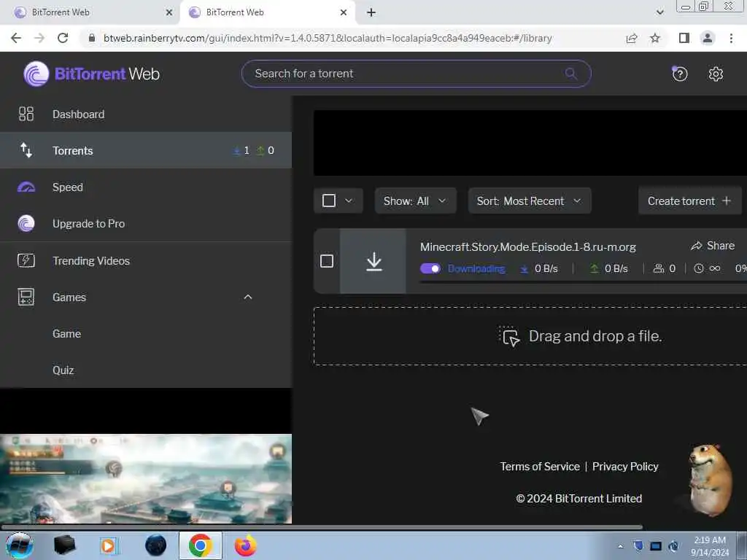Click the horizontal page scrollbar
The height and width of the screenshot is (560, 747).
pos(322,527)
